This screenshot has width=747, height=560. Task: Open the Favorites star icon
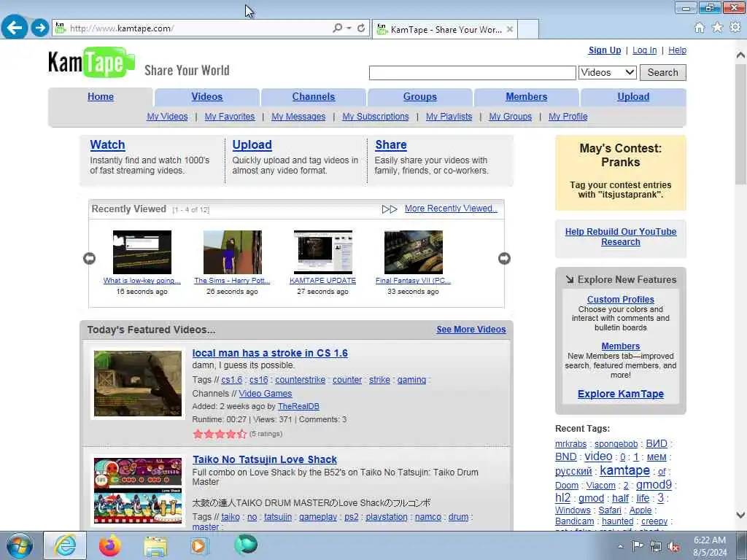tap(717, 28)
